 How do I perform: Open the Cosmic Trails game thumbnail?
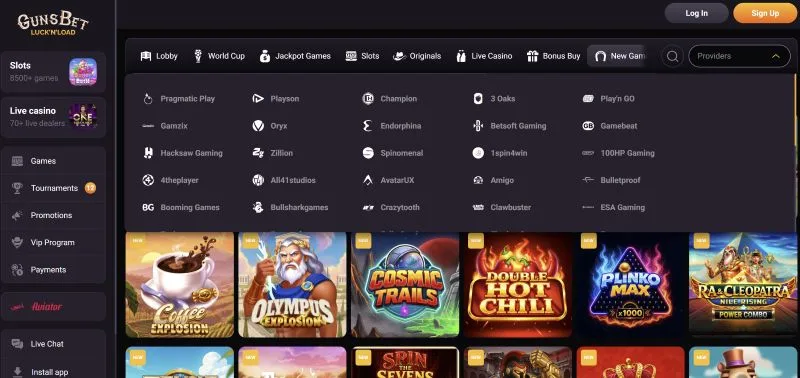(x=405, y=285)
